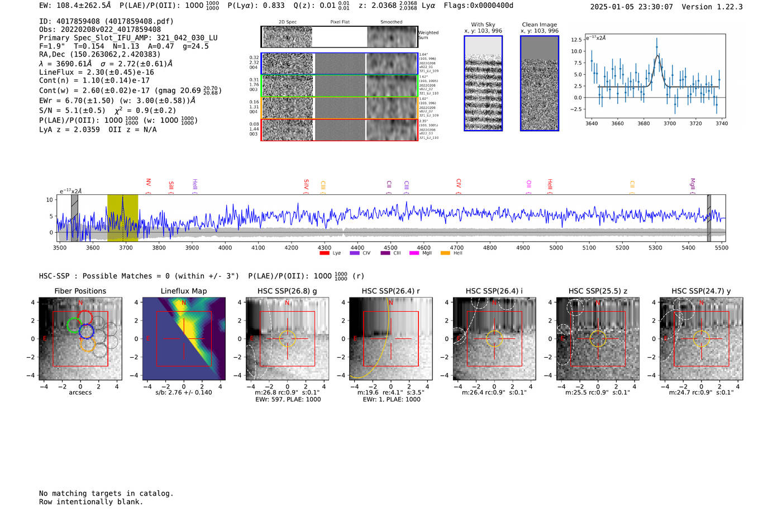Click the EWr = 6.70(±1.50) line

117,100
